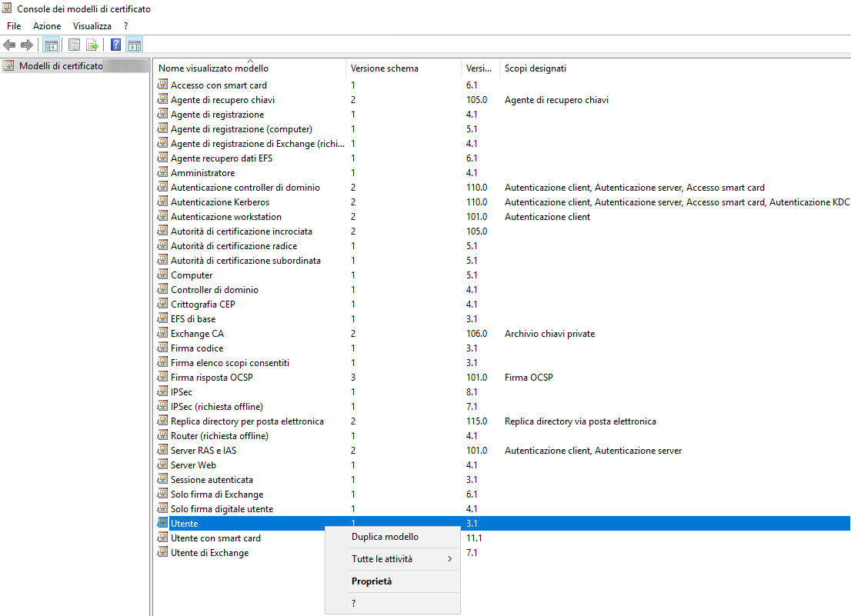The width and height of the screenshot is (851, 616).
Task: Click the truncated Versi... column header
Action: tap(480, 68)
